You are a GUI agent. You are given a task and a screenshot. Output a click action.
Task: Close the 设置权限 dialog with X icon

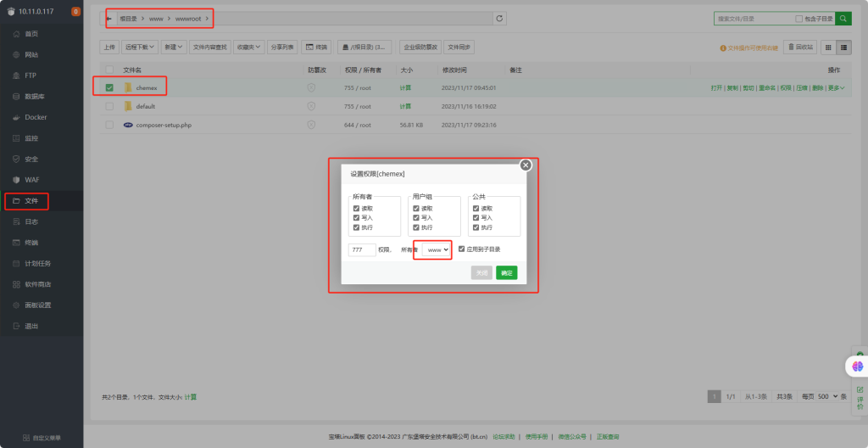click(526, 165)
